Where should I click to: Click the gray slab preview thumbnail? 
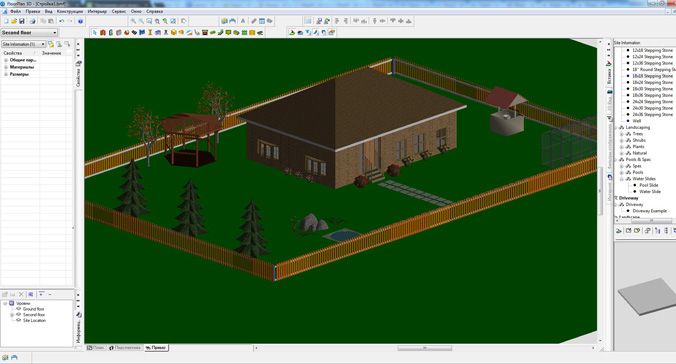648,295
